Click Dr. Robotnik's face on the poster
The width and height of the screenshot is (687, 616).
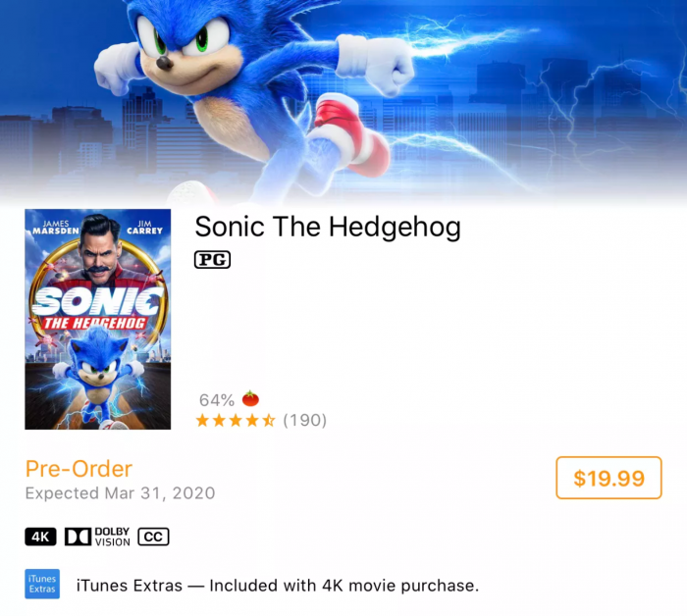coord(98,251)
